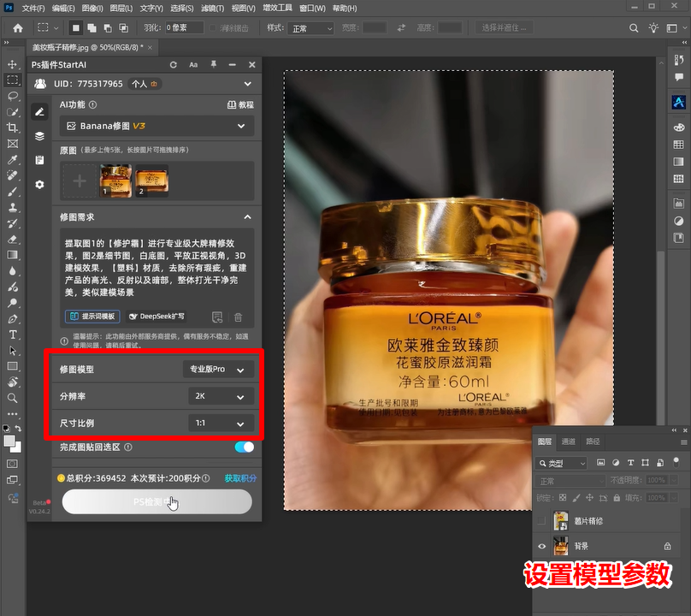Click the text layer filter icon
This screenshot has height=616, width=691.
[630, 463]
